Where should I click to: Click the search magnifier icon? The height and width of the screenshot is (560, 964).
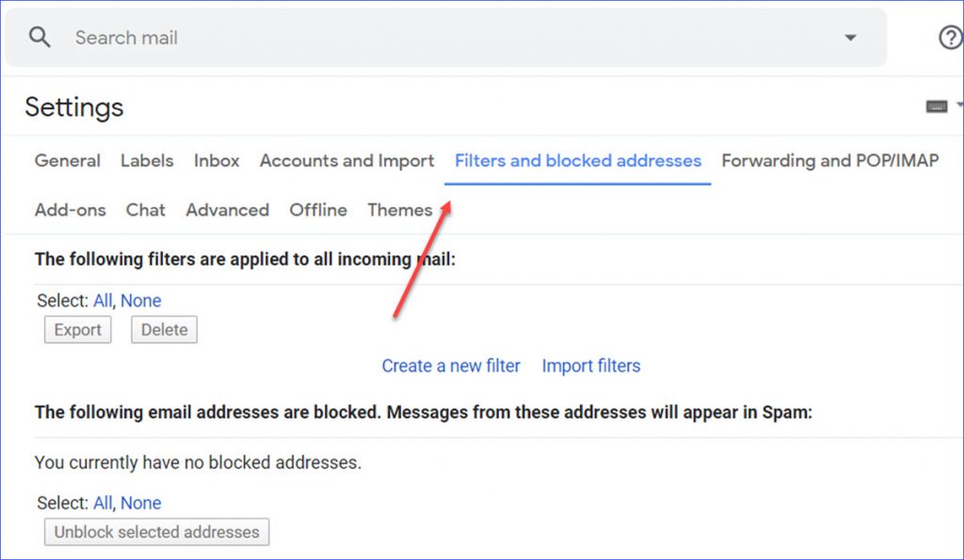tap(40, 38)
